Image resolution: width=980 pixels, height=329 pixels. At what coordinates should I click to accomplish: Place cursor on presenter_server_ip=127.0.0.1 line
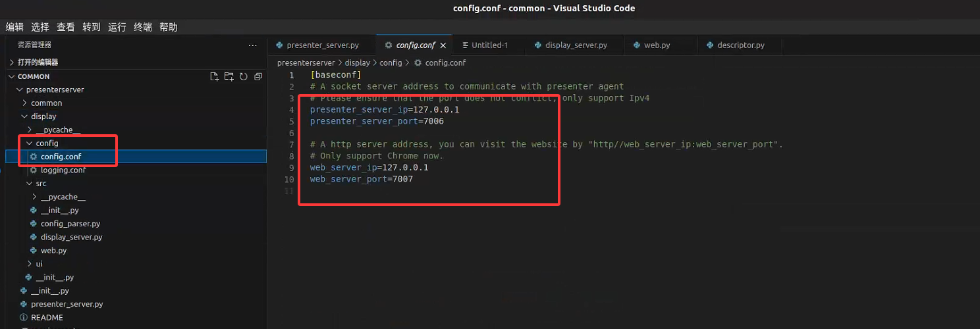coord(385,109)
